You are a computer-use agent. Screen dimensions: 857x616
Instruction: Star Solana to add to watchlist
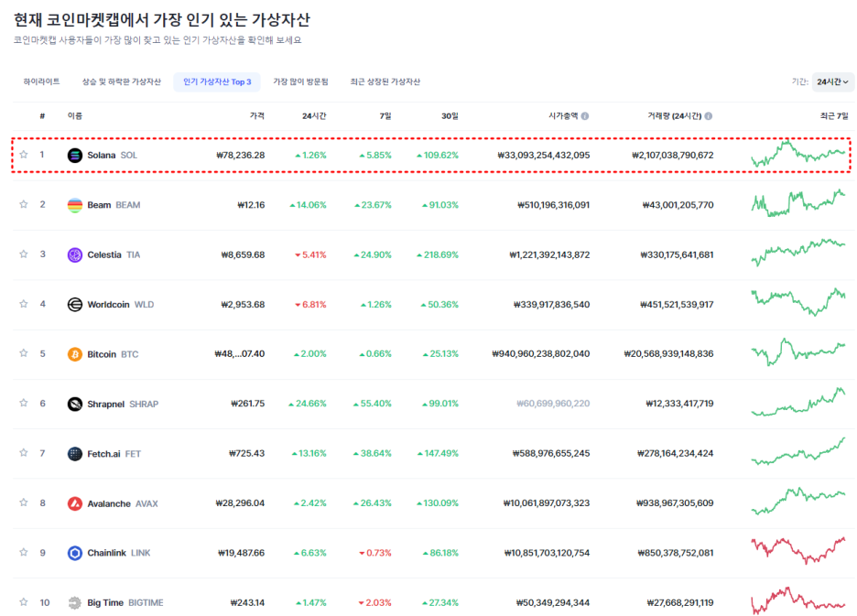tap(24, 155)
